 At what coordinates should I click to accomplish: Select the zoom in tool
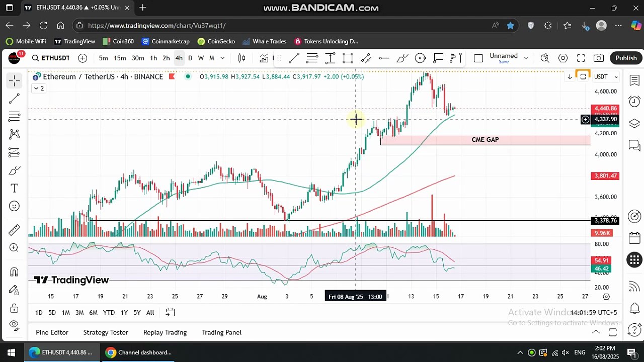(14, 248)
